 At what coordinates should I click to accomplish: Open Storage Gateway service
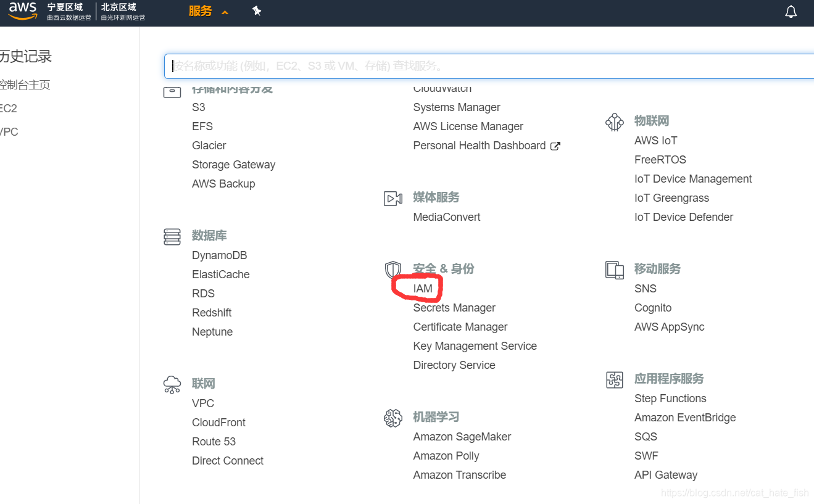click(234, 165)
